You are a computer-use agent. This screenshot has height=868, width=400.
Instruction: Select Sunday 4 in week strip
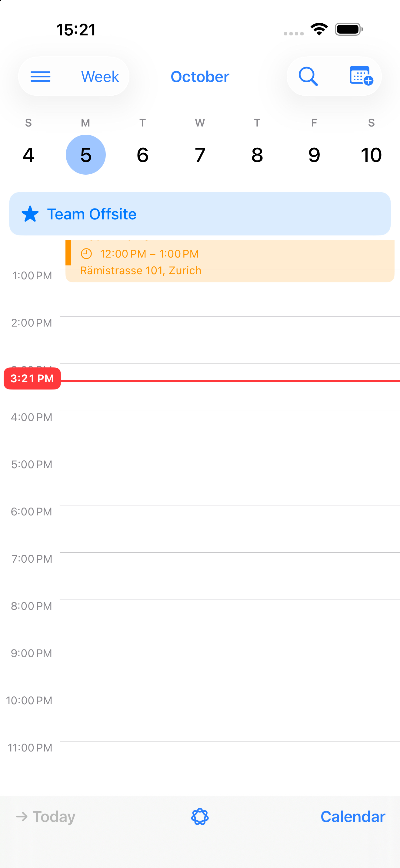click(28, 155)
